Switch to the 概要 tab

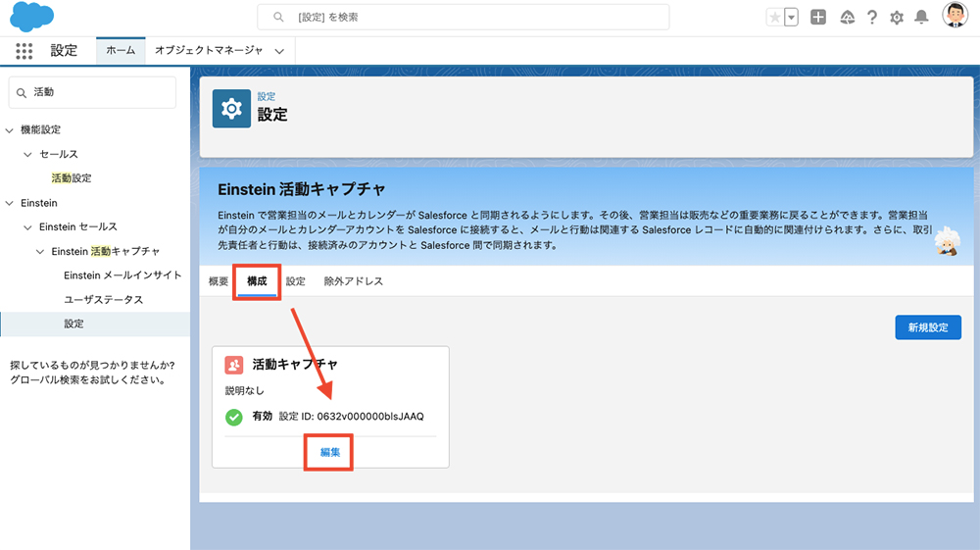(x=219, y=281)
